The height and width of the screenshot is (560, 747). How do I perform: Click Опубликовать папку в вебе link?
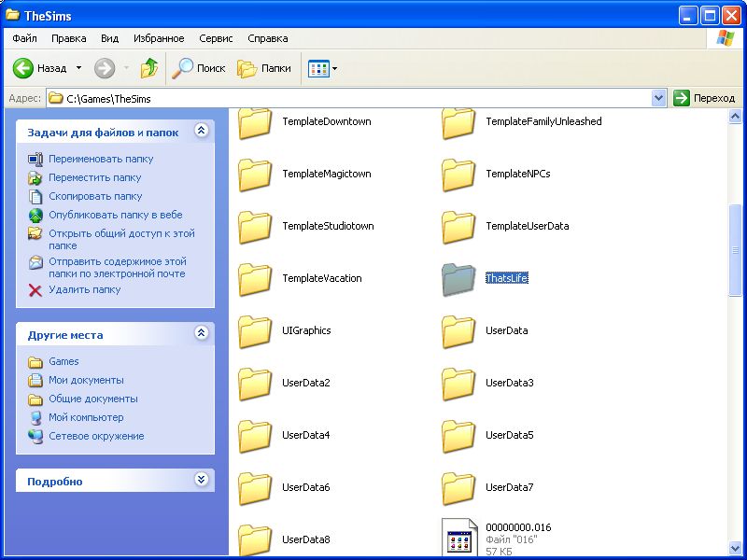point(115,215)
